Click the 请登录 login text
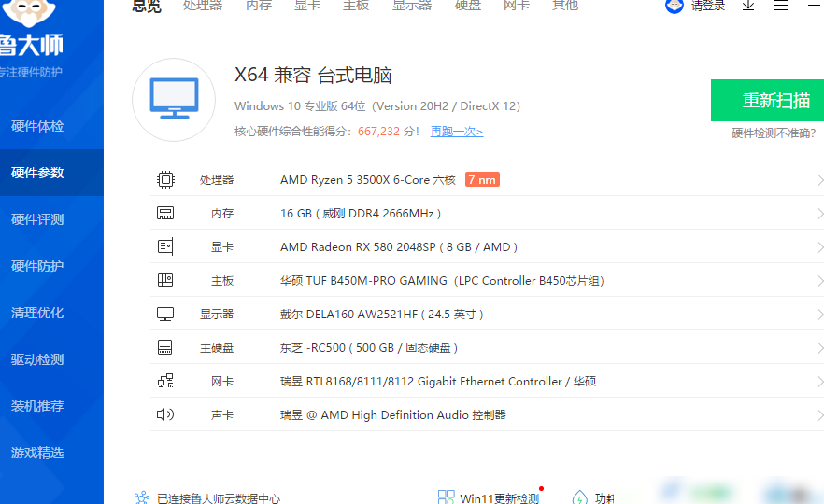This screenshot has width=824, height=504. 708,6
